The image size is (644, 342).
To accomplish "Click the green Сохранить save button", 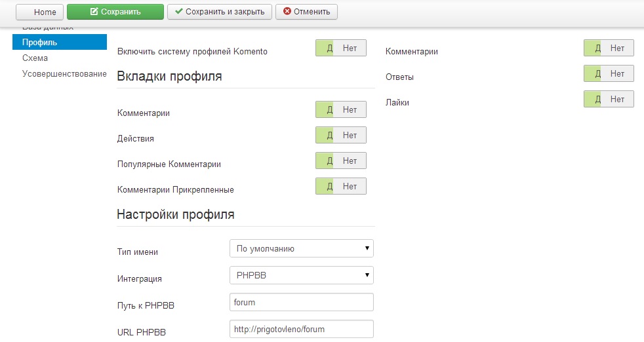I will [x=115, y=12].
